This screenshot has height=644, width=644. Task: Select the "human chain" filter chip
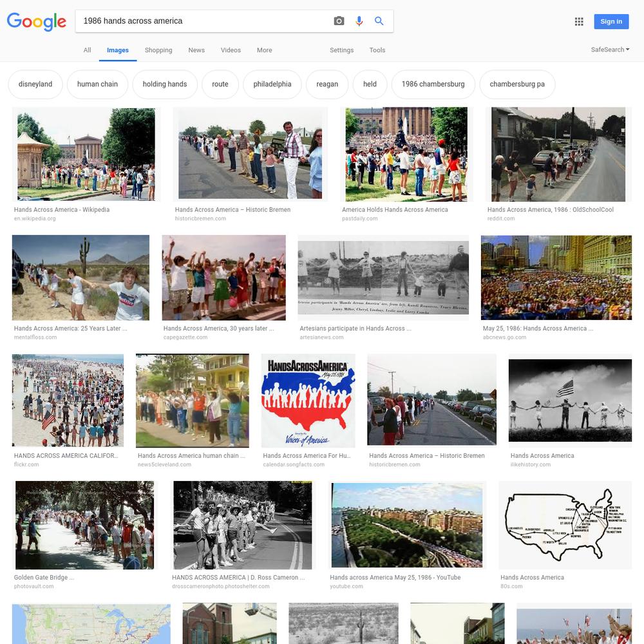coord(97,84)
